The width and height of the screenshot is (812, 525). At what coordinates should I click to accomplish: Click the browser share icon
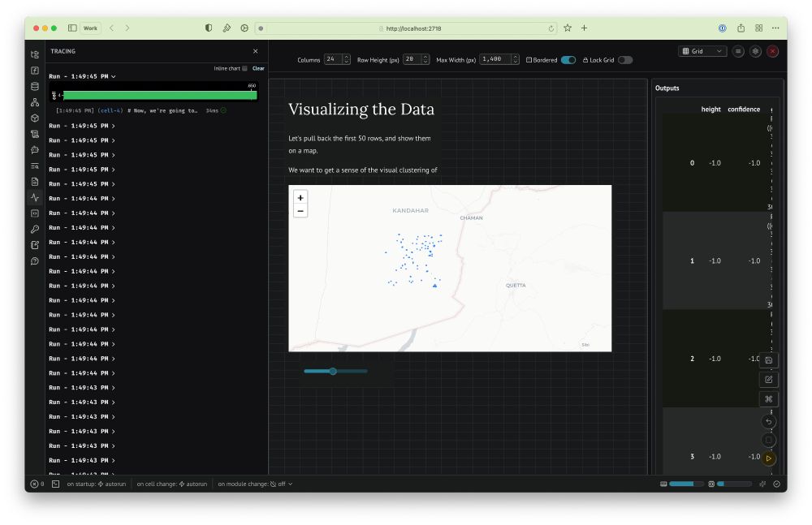[741, 28]
